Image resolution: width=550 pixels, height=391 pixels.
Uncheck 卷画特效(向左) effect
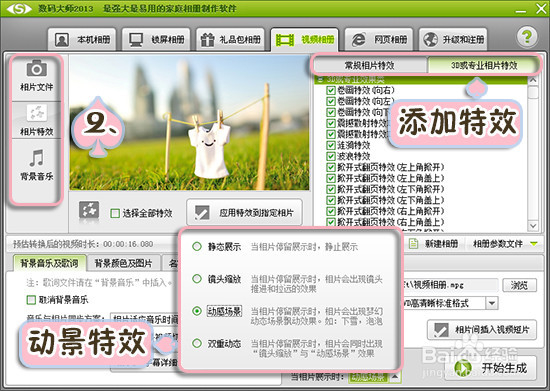330,101
